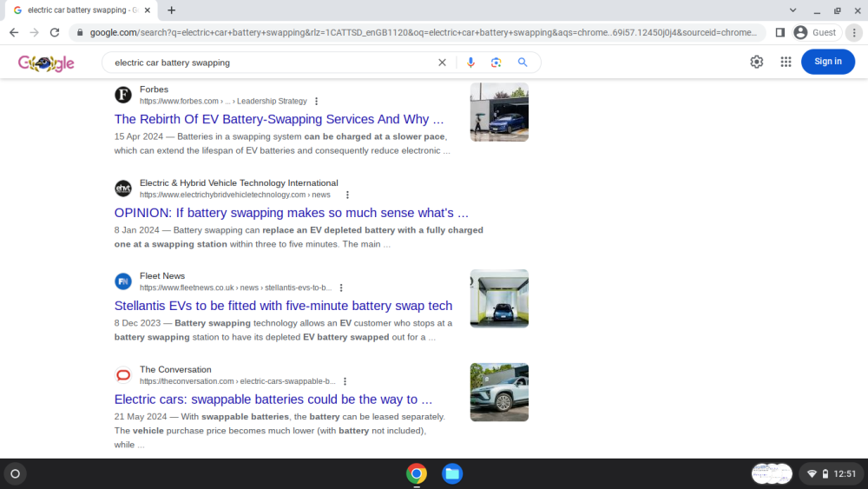Open the ChromeOS launcher button
868x489 pixels.
[x=16, y=474]
